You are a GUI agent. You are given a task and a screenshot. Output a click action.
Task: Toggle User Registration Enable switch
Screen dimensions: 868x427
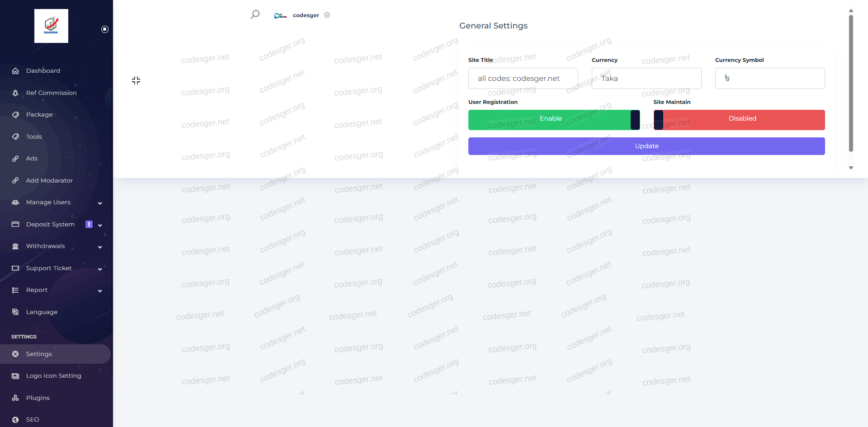coord(554,120)
